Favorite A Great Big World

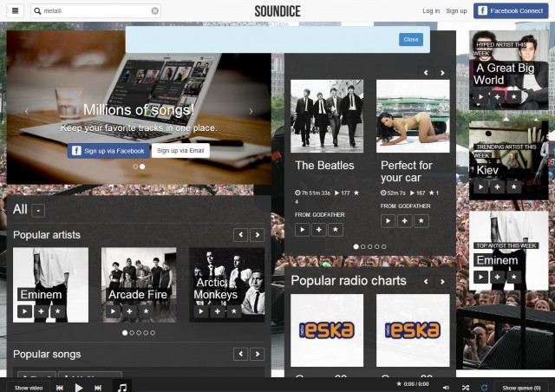point(514,96)
